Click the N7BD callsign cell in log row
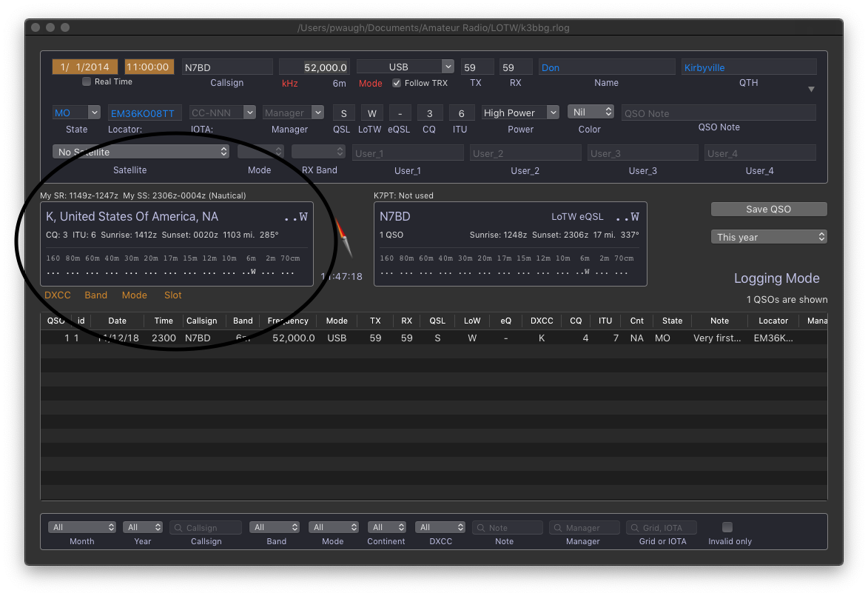 198,338
